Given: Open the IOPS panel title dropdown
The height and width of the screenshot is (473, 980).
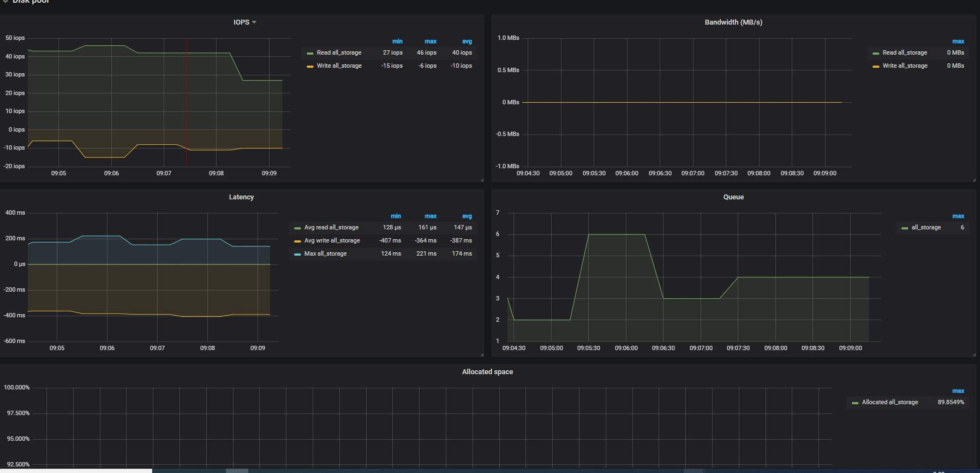Looking at the screenshot, I should coord(244,22).
